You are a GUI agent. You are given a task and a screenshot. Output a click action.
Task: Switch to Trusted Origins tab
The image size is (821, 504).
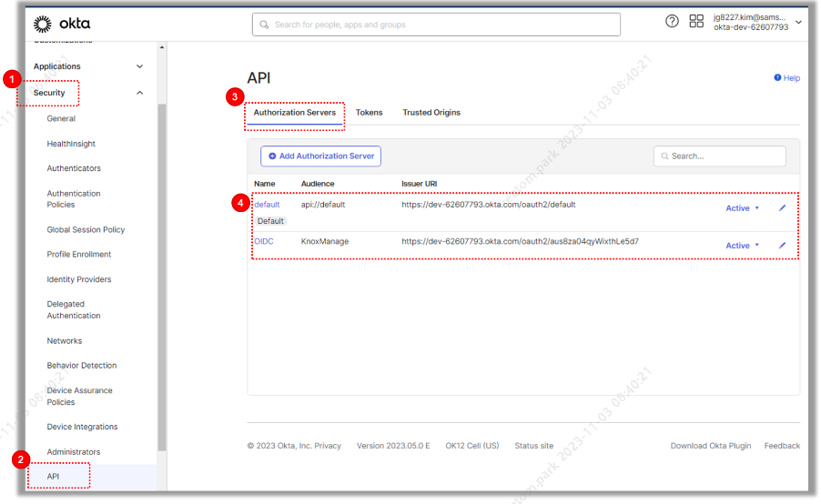pos(431,113)
